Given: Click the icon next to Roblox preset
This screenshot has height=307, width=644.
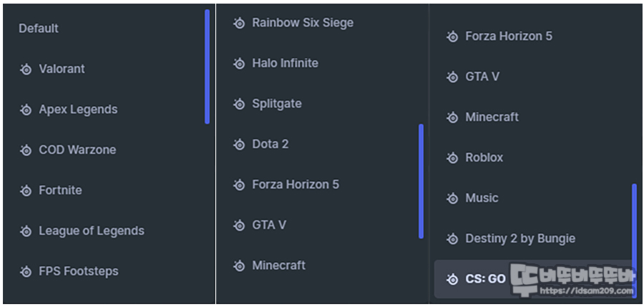Looking at the screenshot, I should [452, 158].
